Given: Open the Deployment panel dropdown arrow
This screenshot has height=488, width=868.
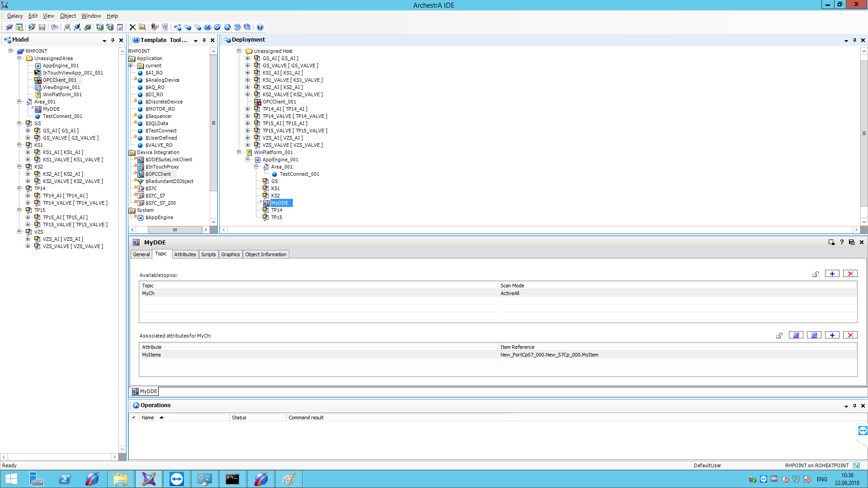Looking at the screenshot, I should 846,40.
